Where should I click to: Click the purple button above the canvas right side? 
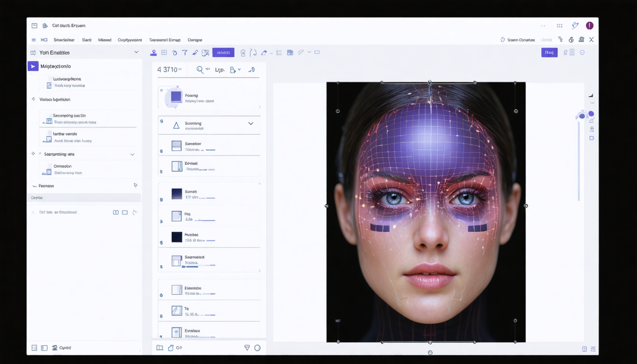click(549, 53)
